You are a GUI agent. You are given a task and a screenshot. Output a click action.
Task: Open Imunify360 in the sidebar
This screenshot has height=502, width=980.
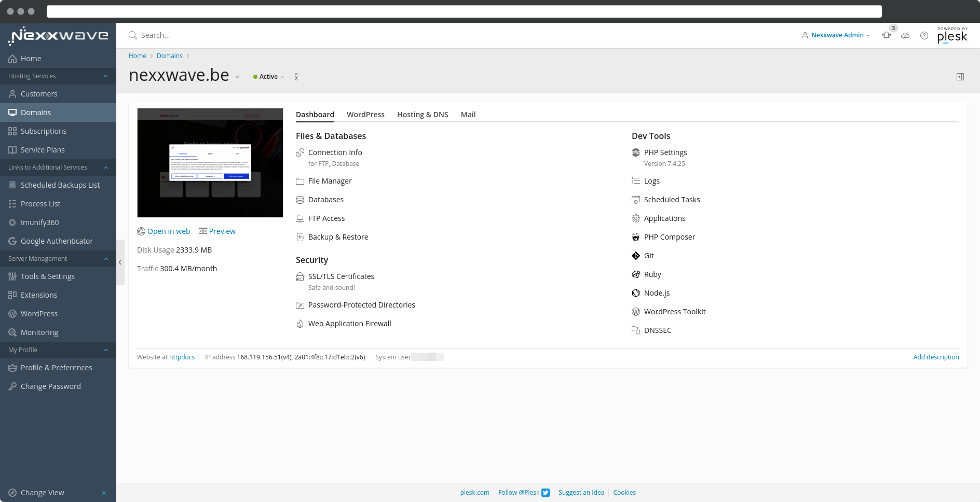click(x=58, y=222)
